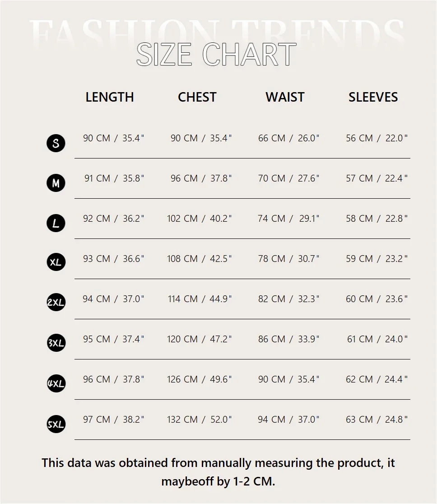Viewport: 437px width, 504px height.
Task: Choose the XL size badge
Action: pyautogui.click(x=56, y=262)
